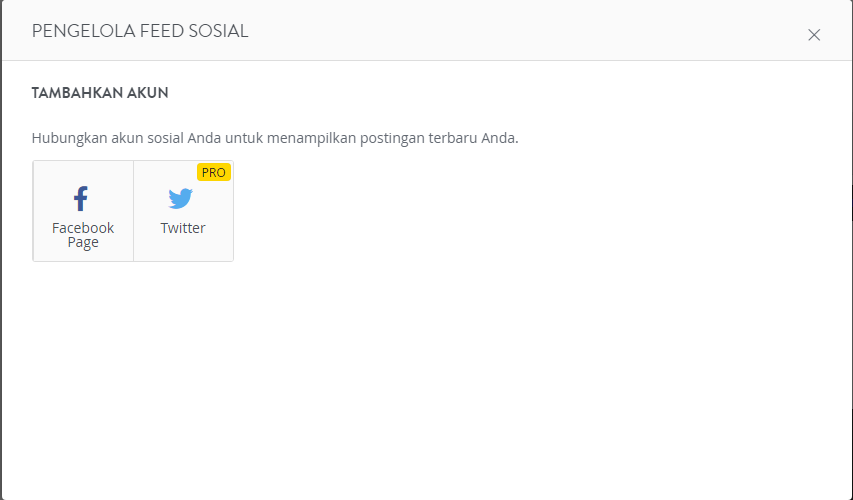Click the 'Hubungkan akun sosial Anda' description text
The image size is (853, 500).
coord(126,138)
